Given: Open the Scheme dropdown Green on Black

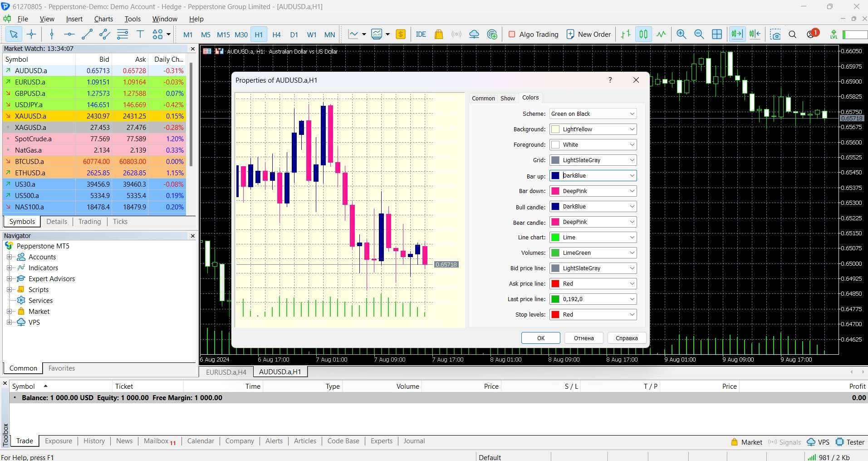Looking at the screenshot, I should [593, 114].
